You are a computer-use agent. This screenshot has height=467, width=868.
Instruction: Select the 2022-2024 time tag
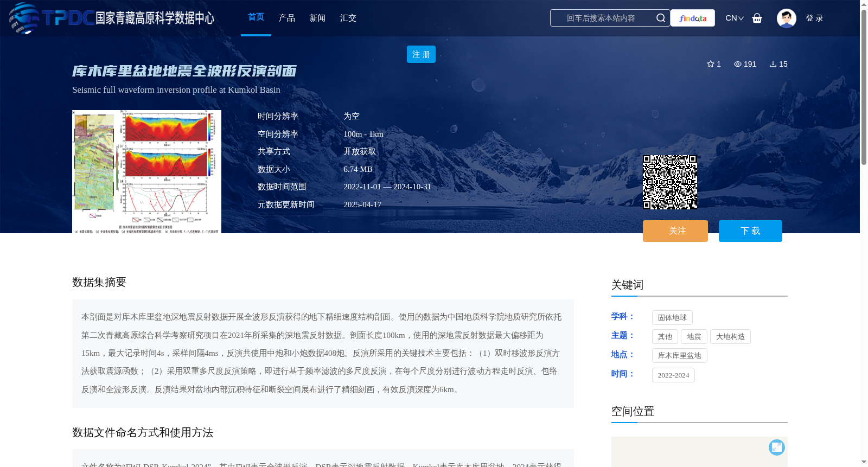pyautogui.click(x=673, y=375)
